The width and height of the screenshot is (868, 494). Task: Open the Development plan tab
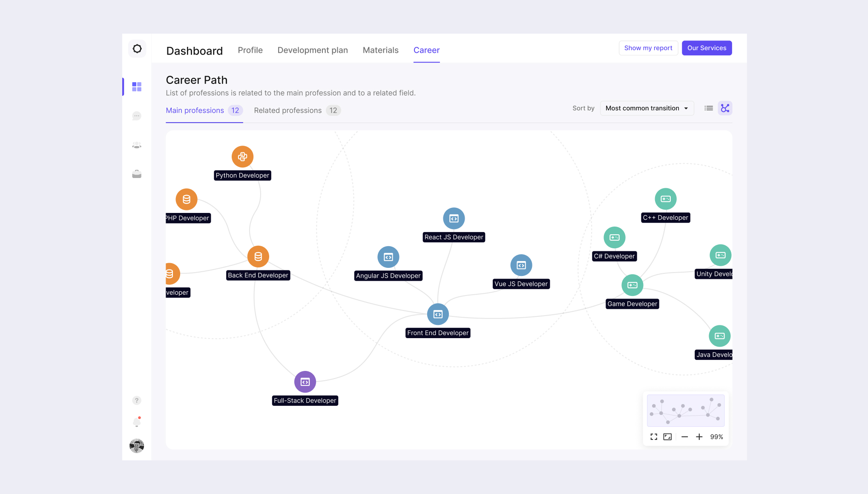[313, 50]
